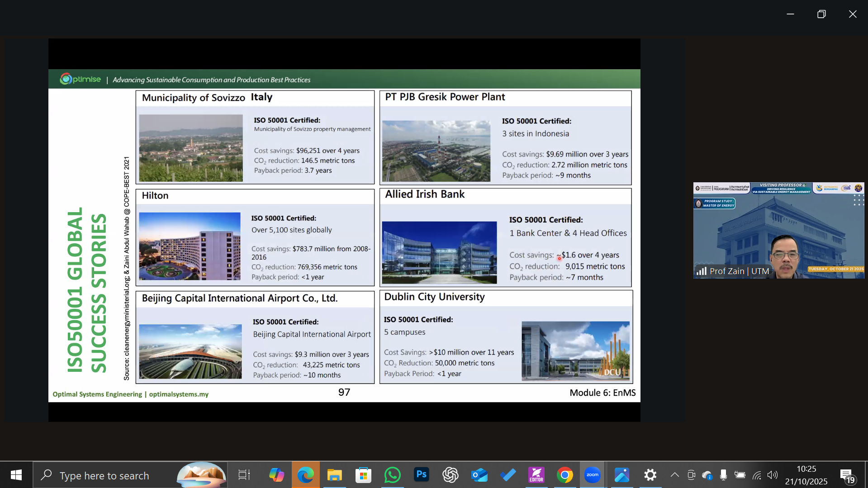Open the Photos app in the taskbar
The height and width of the screenshot is (488, 868).
[621, 475]
